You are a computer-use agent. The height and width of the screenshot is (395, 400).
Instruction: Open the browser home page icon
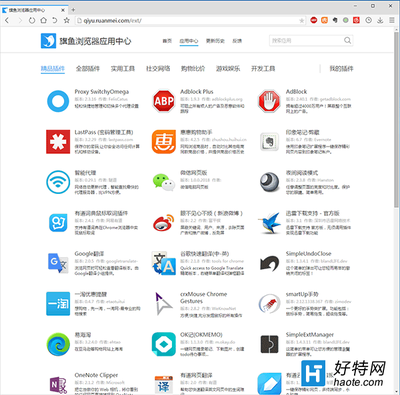coord(43,21)
